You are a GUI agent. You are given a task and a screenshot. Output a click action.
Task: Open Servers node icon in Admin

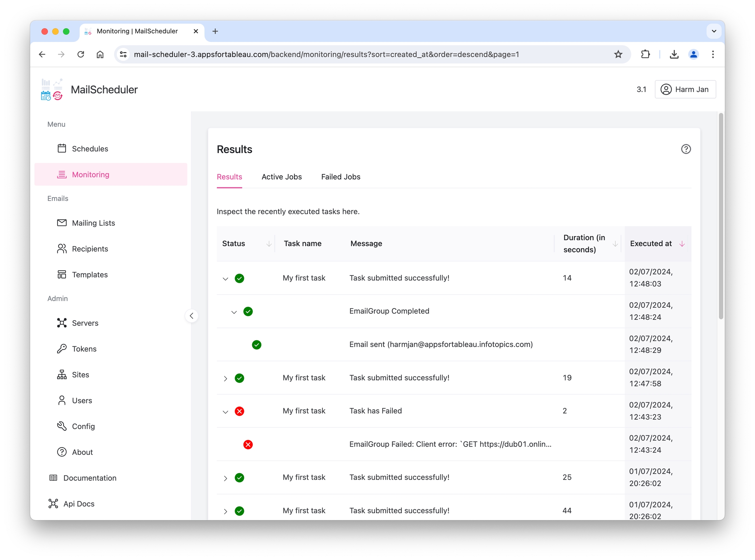(x=62, y=323)
